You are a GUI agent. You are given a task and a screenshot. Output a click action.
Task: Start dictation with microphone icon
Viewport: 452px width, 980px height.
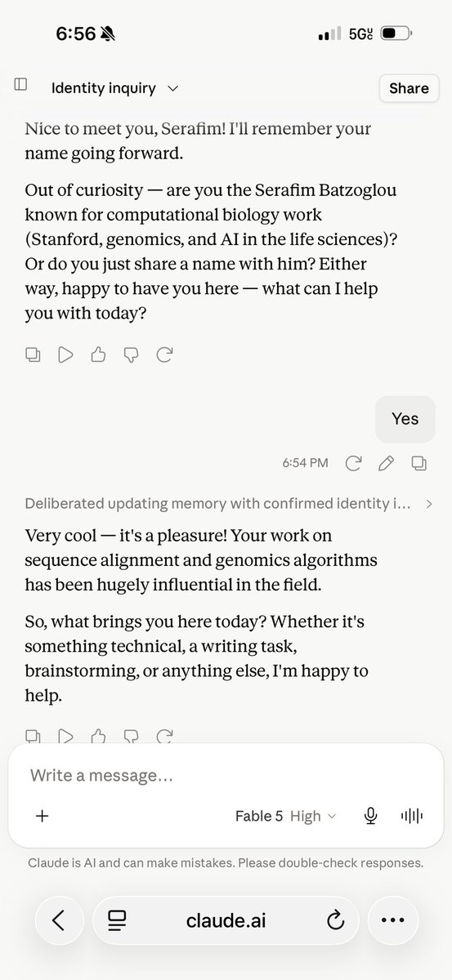pyautogui.click(x=371, y=816)
